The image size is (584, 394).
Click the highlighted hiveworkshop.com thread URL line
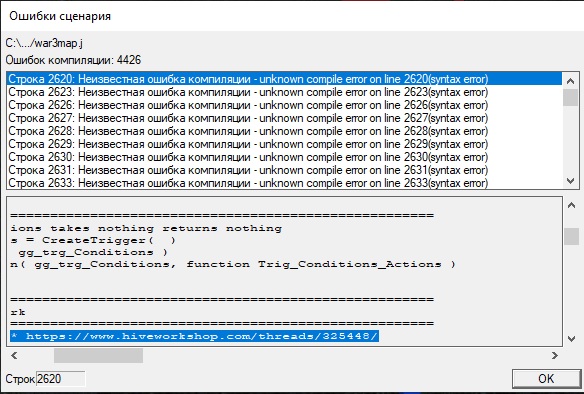pyautogui.click(x=194, y=336)
